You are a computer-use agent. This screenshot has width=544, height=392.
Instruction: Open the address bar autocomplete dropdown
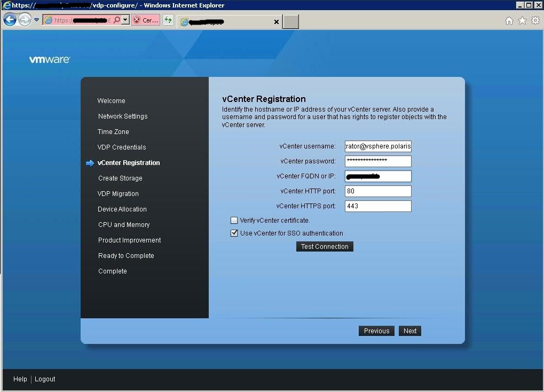(x=125, y=20)
